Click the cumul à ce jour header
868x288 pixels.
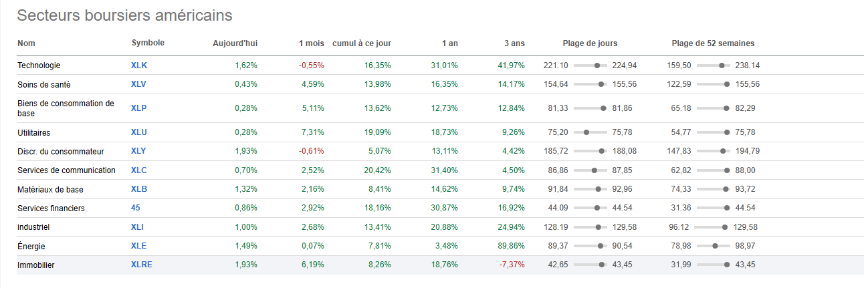pyautogui.click(x=362, y=43)
